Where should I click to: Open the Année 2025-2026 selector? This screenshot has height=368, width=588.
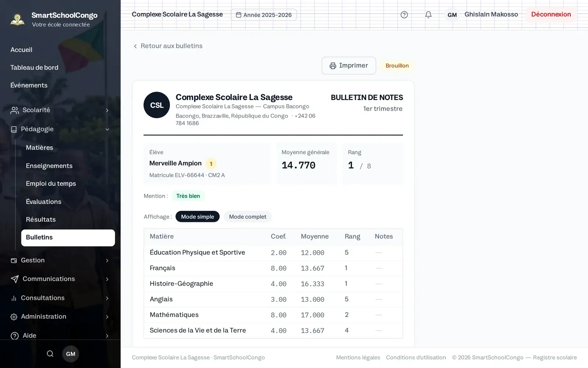click(x=264, y=15)
